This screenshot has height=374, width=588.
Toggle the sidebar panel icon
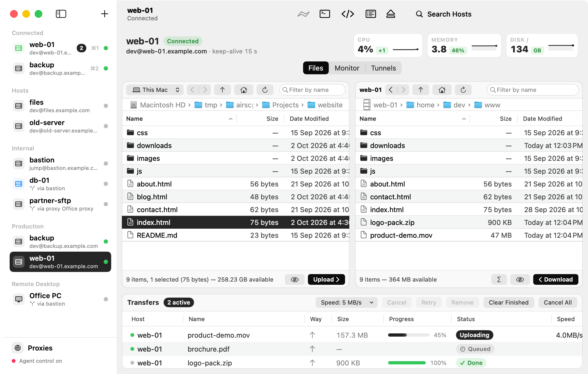tap(61, 14)
